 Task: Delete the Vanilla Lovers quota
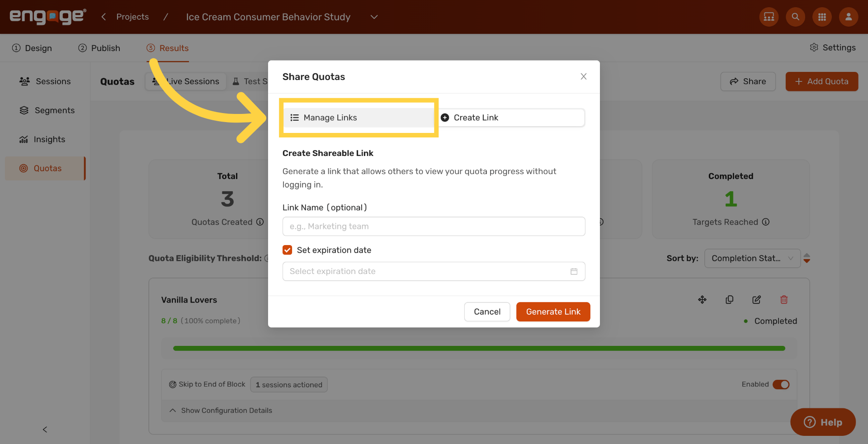784,300
